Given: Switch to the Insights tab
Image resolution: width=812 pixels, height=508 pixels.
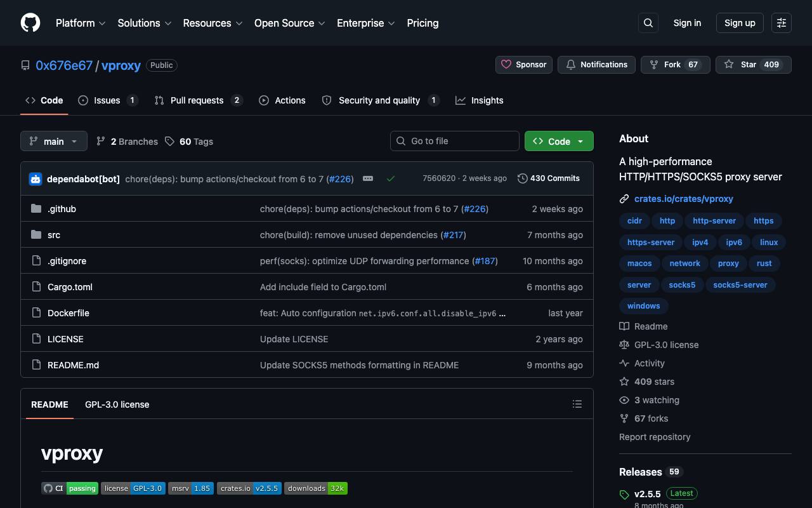Looking at the screenshot, I should [480, 100].
